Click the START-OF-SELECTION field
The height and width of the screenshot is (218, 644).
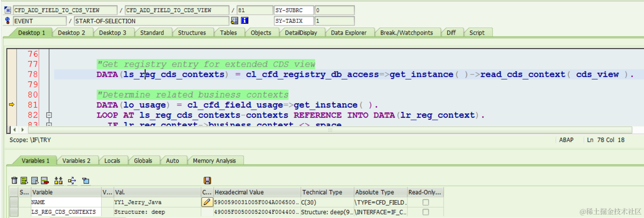coord(151,21)
